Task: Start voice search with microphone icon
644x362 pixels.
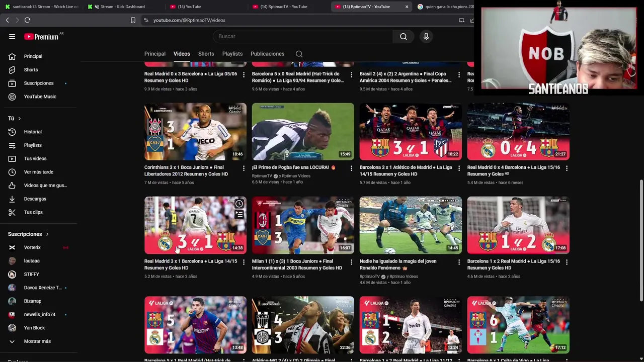Action: point(426,36)
